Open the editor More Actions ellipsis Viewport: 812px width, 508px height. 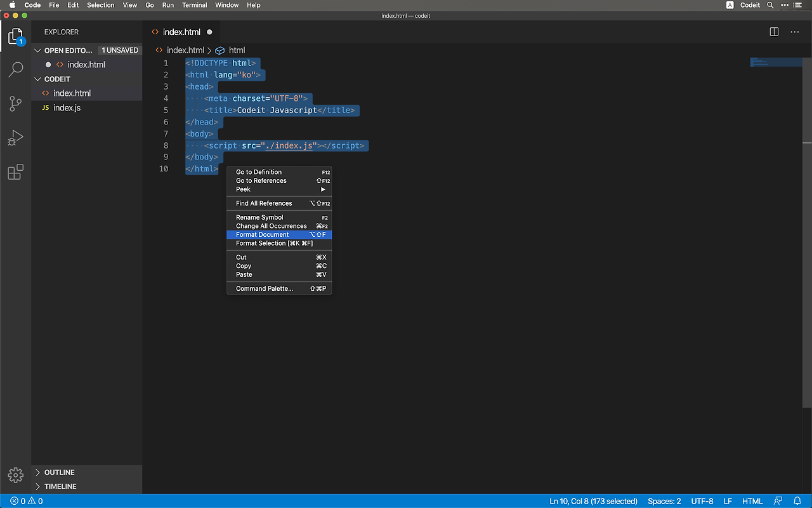(x=795, y=32)
